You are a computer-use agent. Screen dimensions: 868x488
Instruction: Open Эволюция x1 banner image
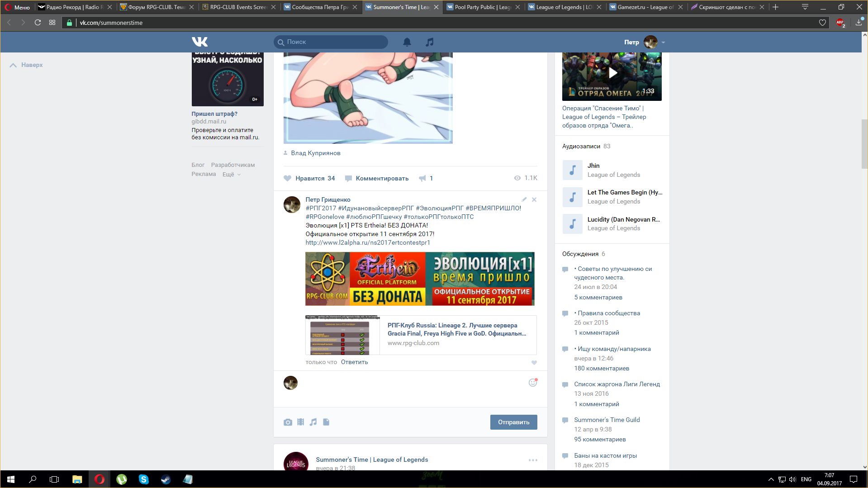[420, 279]
